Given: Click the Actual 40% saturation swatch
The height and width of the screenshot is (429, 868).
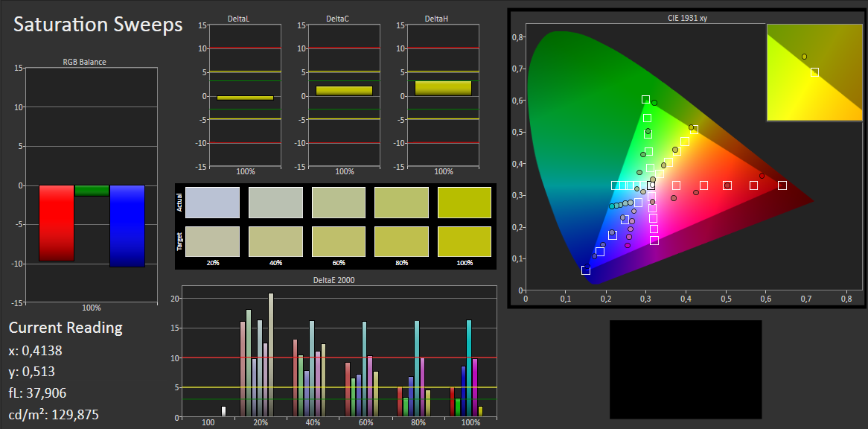Looking at the screenshot, I should [275, 203].
